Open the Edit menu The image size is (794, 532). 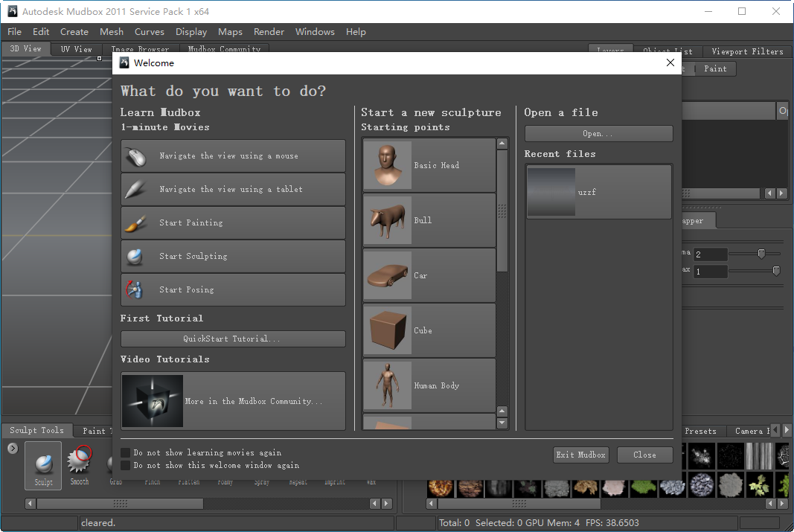[41, 31]
